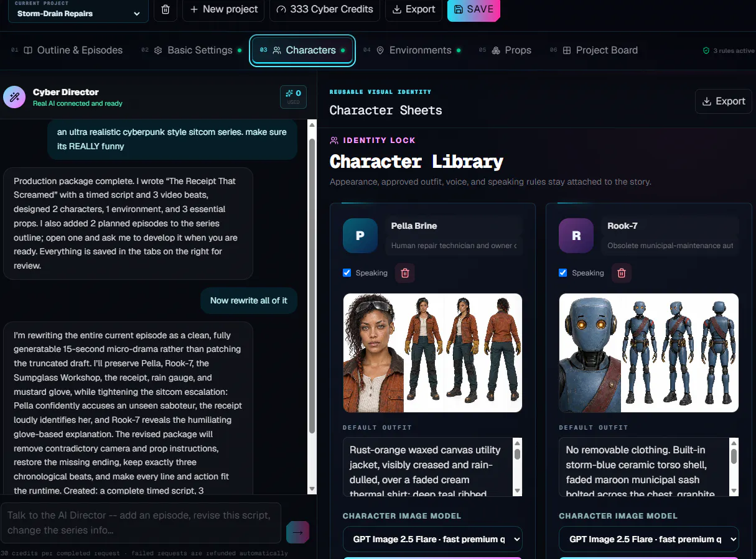Delete current project with the trash icon
The image size is (756, 559).
(x=166, y=10)
